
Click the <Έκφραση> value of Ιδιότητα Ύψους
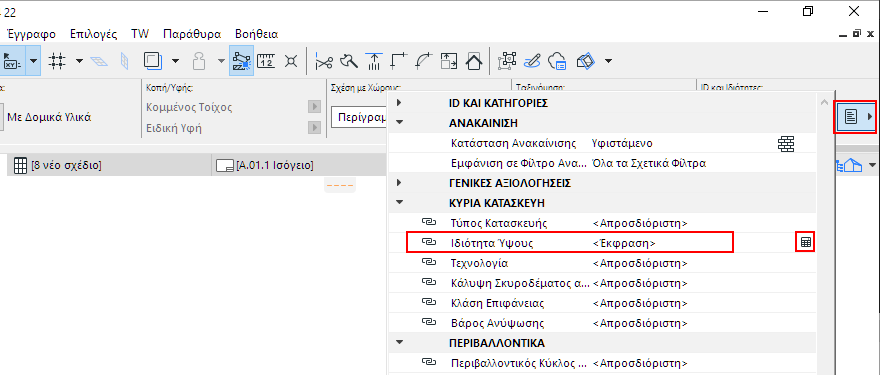coord(624,243)
